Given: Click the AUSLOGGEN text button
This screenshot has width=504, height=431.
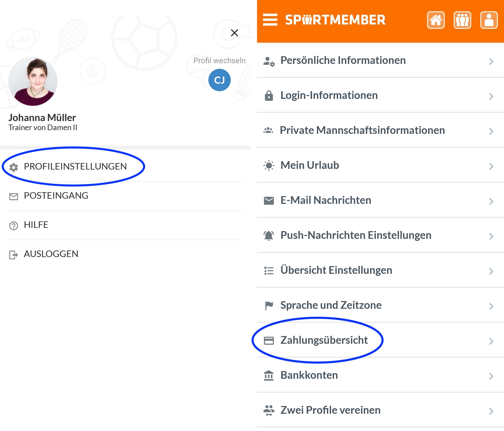Looking at the screenshot, I should 51,254.
